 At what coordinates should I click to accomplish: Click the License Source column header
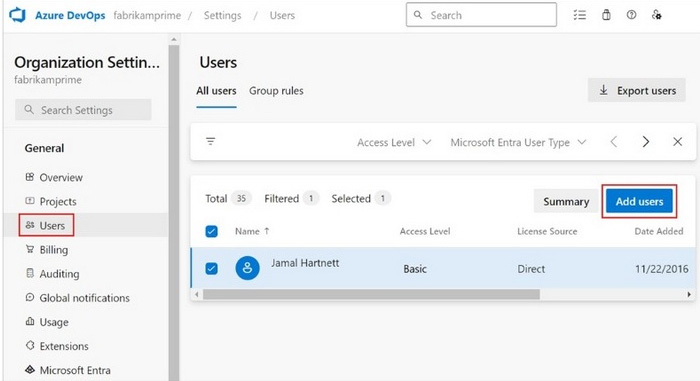click(547, 231)
